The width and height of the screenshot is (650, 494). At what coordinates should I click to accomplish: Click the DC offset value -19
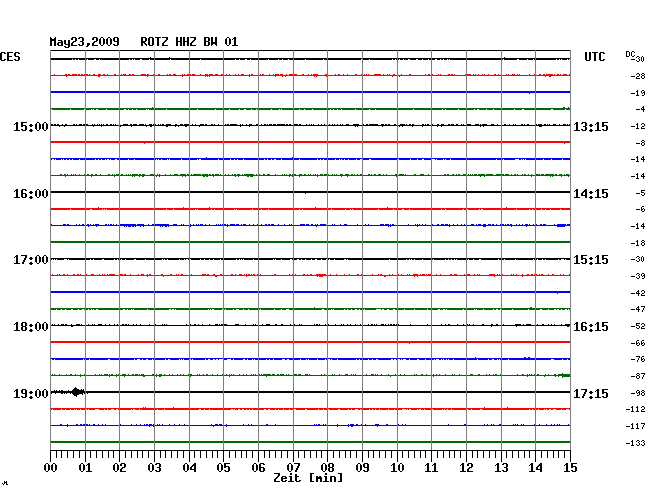(638, 93)
